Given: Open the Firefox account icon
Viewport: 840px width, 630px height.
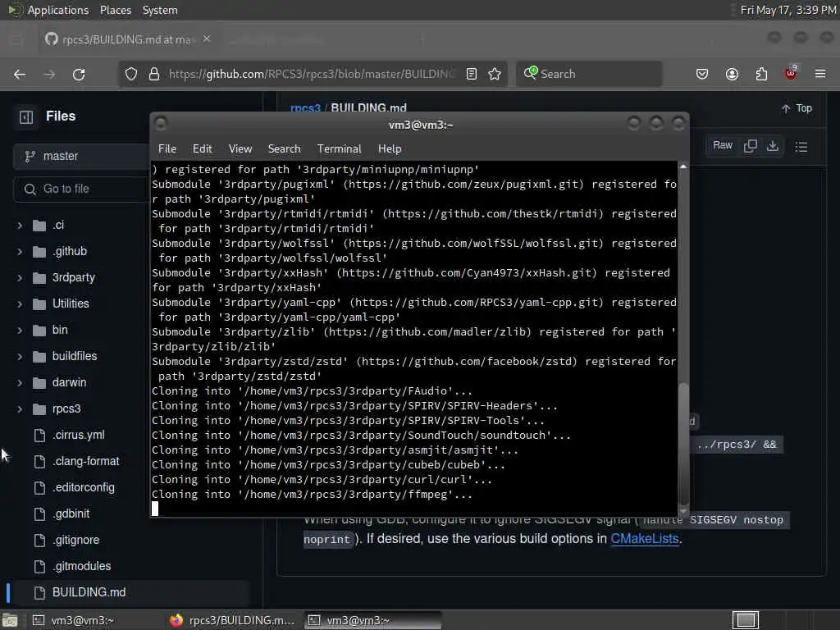Looking at the screenshot, I should (732, 74).
